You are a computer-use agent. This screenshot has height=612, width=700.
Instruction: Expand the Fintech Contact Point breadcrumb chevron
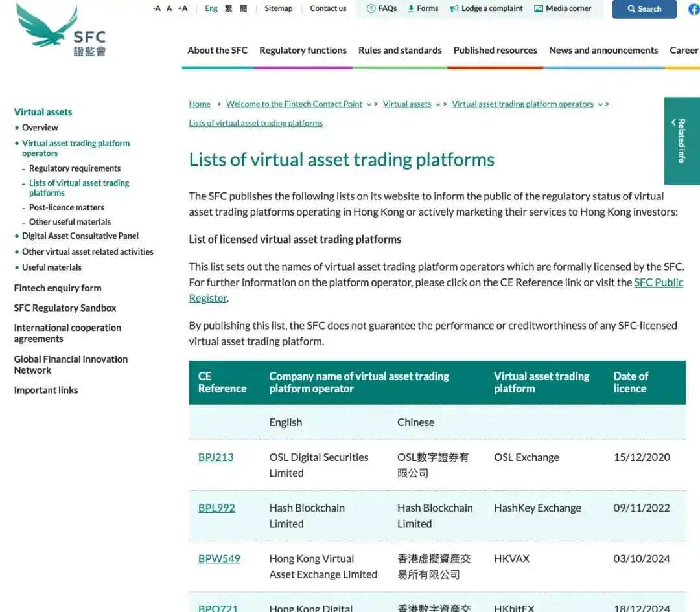point(369,104)
